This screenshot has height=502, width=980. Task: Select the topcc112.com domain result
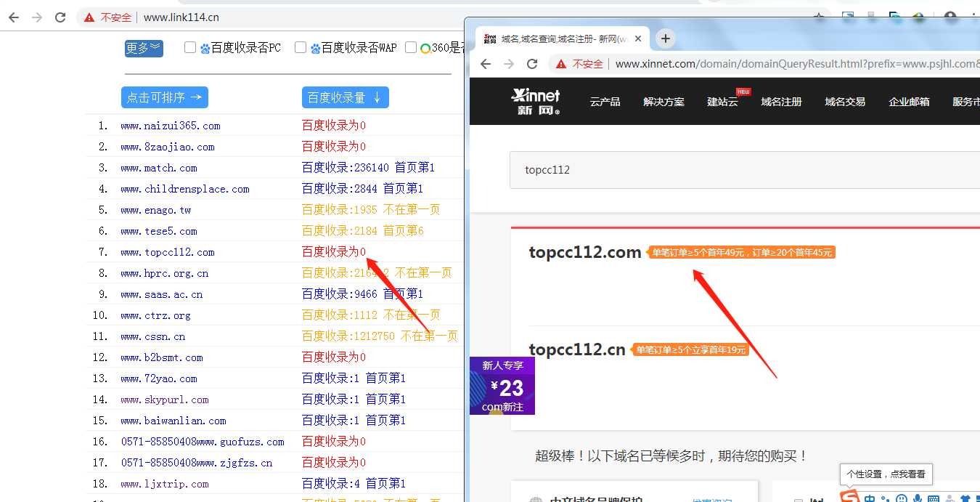(x=585, y=253)
